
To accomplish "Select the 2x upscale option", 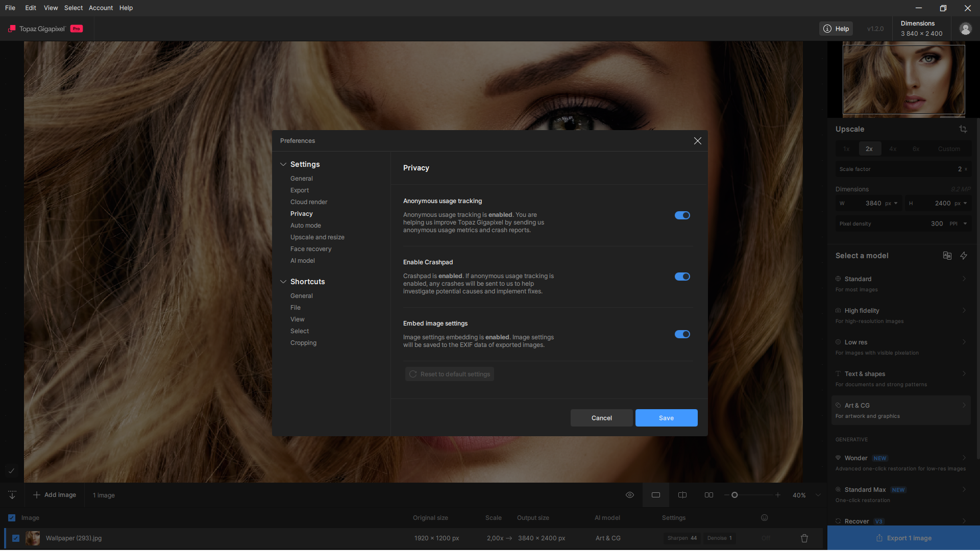I will click(869, 149).
